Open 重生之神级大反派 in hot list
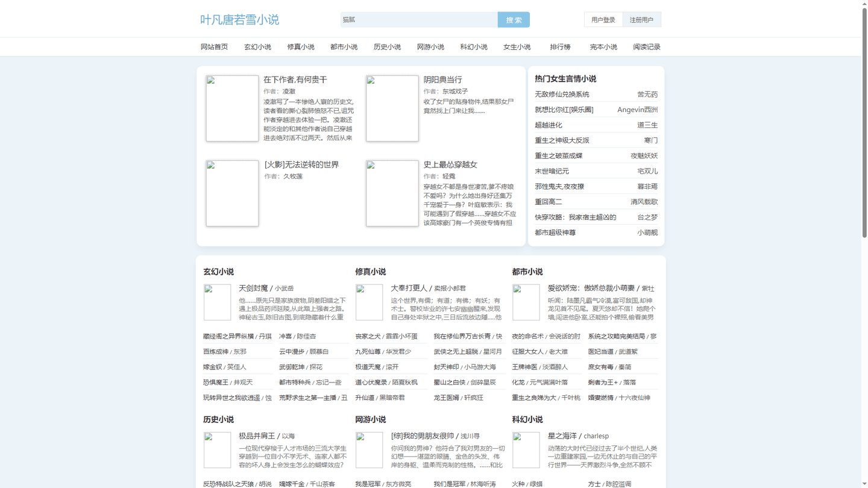 [562, 140]
